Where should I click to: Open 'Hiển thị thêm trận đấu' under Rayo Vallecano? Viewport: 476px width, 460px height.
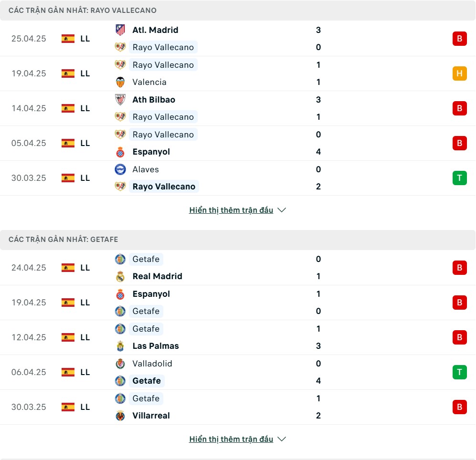point(231,210)
